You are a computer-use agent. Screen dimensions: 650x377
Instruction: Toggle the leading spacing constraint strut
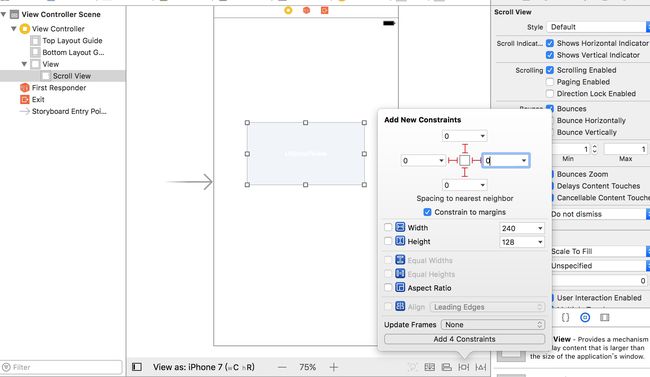coord(453,161)
